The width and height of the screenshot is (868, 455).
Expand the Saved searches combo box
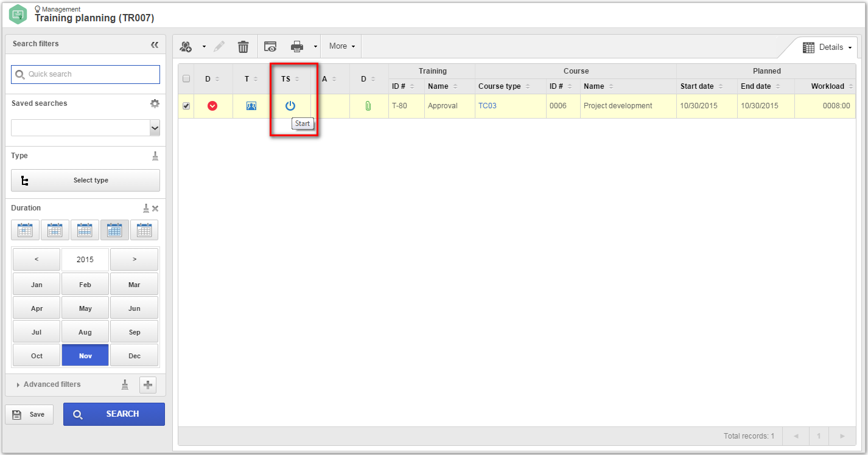[155, 128]
